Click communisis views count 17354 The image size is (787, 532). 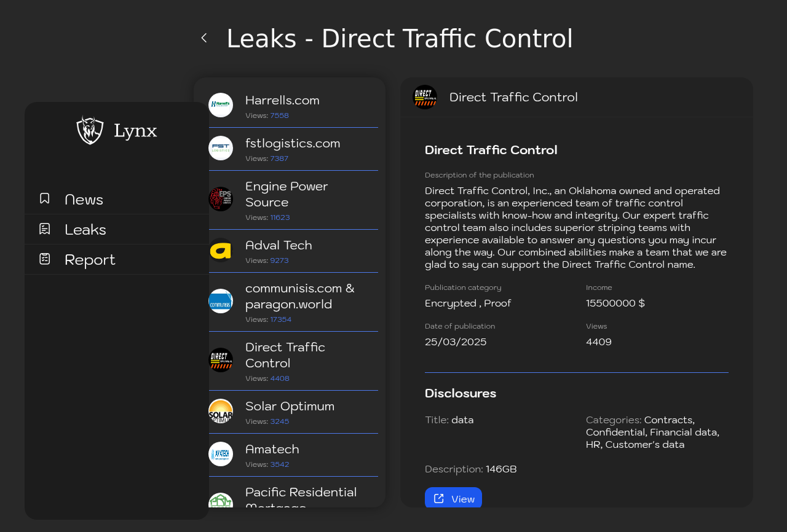[281, 319]
